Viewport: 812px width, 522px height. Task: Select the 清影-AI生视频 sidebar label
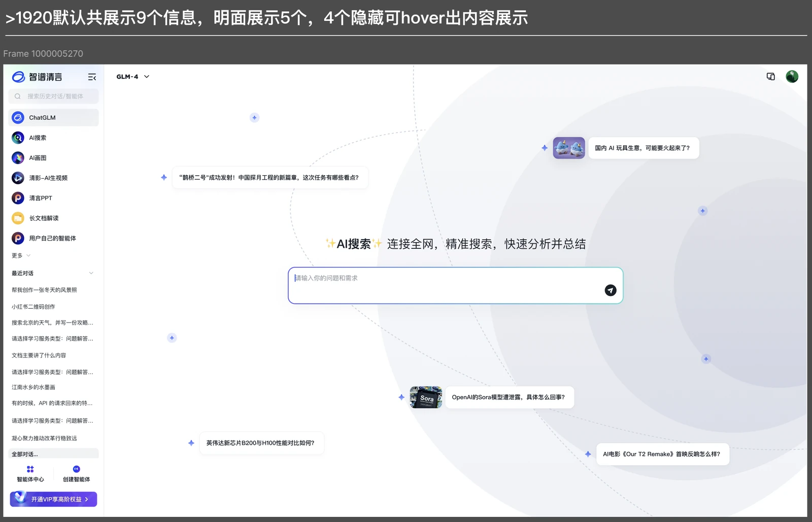coord(48,178)
